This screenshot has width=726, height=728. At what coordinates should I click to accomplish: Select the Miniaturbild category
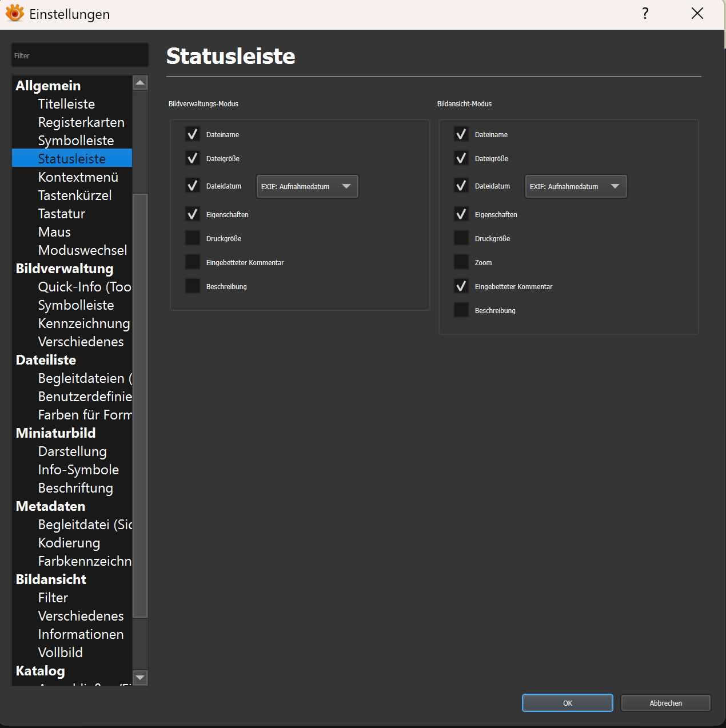point(55,433)
